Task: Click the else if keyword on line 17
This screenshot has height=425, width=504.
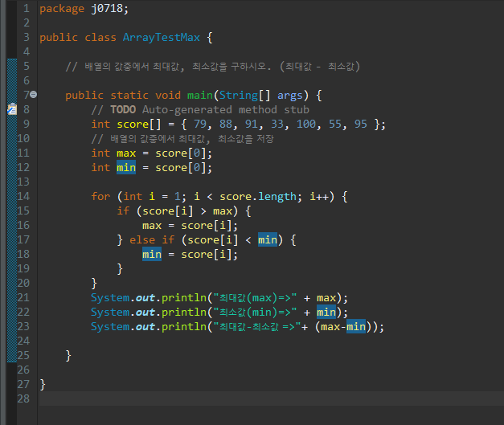Action: [152, 240]
